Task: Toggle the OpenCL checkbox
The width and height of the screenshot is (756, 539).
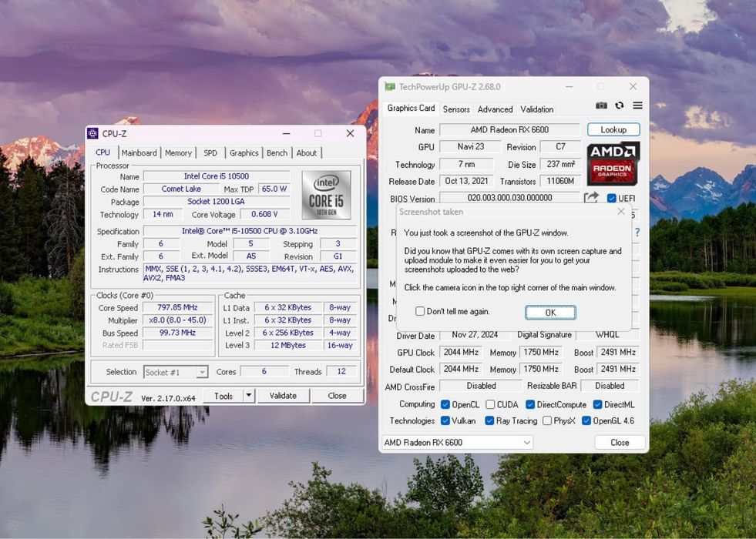Action: [x=445, y=404]
